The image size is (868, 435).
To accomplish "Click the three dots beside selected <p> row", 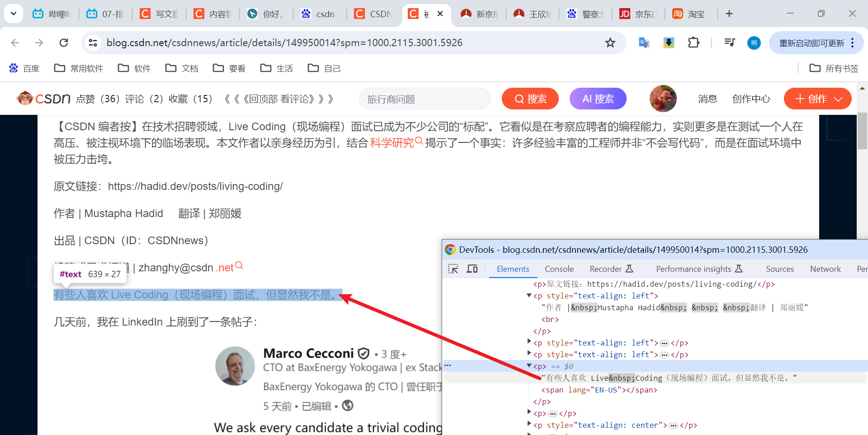I will click(x=448, y=365).
